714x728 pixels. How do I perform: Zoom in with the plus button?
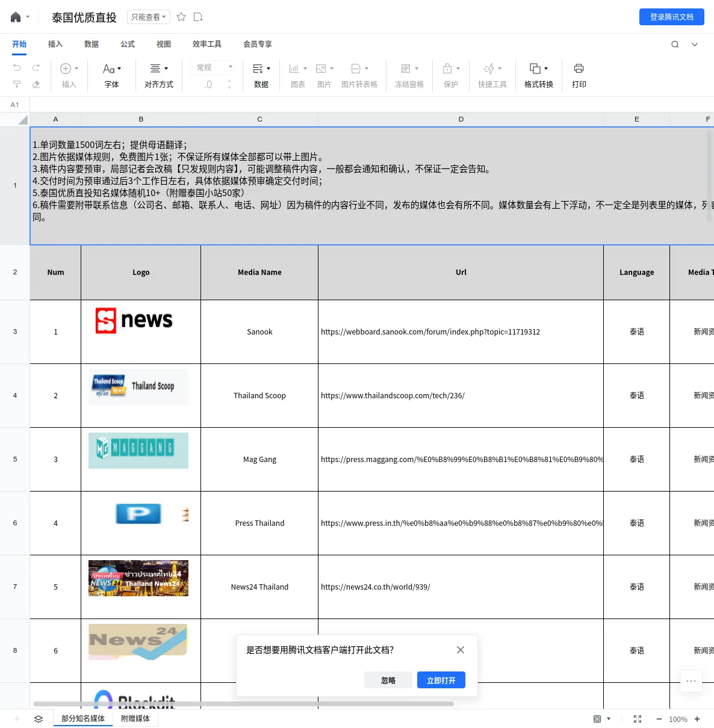pyautogui.click(x=697, y=719)
